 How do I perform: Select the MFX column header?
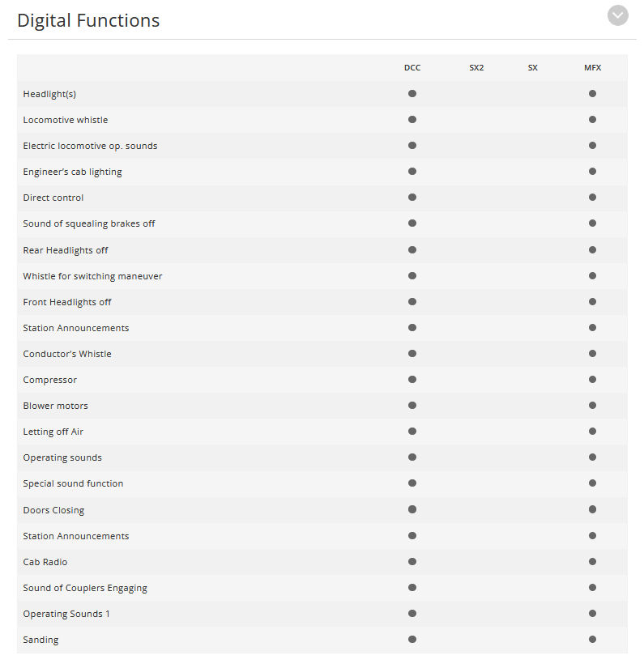point(592,68)
